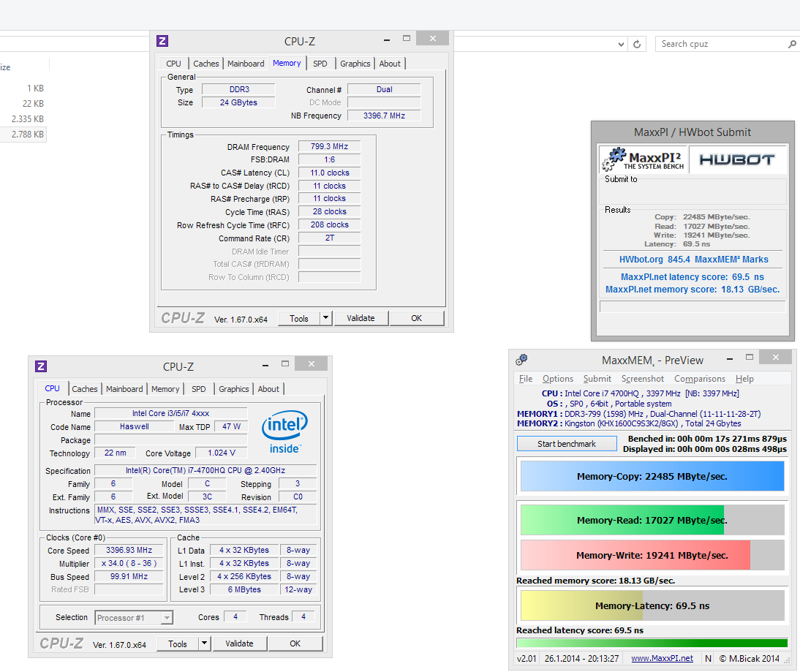Open the Help menu in MaxxMEM
Image resolution: width=800 pixels, height=672 pixels.
(x=744, y=379)
